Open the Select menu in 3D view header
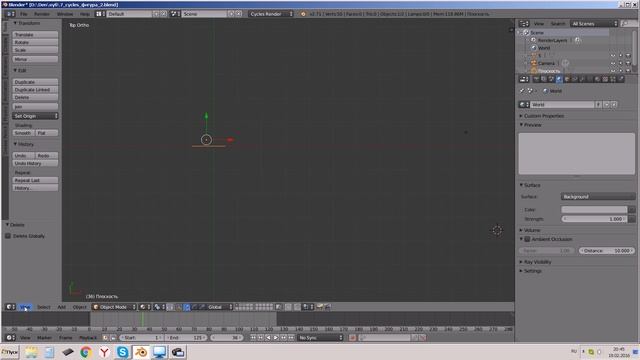This screenshot has height=360, width=640. (x=44, y=307)
